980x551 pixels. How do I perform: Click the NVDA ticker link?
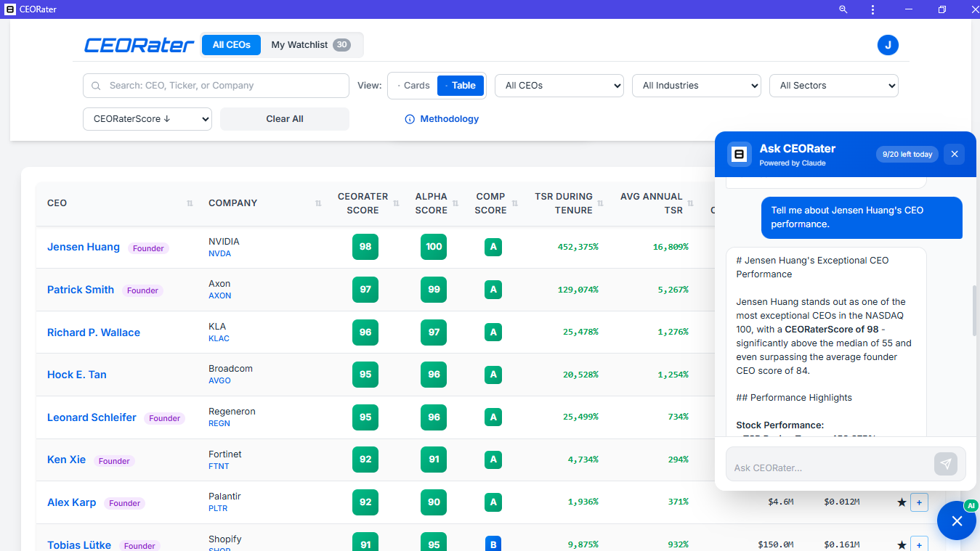tap(220, 254)
